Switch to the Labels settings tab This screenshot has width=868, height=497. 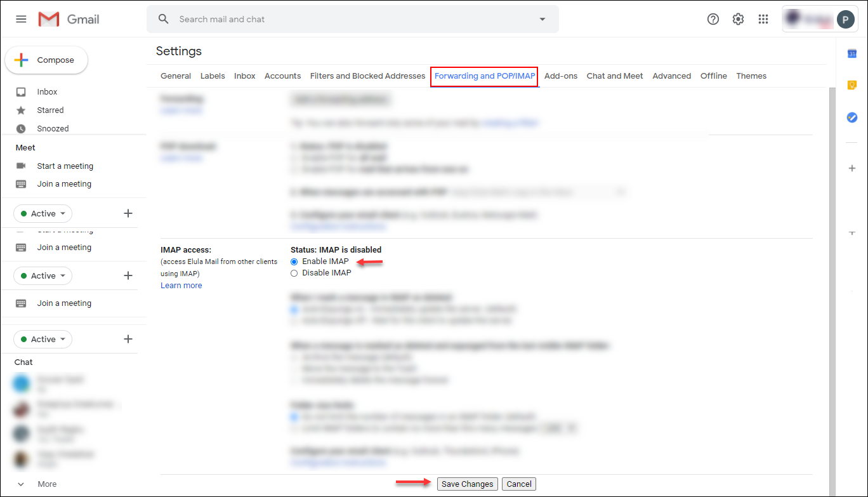213,76
